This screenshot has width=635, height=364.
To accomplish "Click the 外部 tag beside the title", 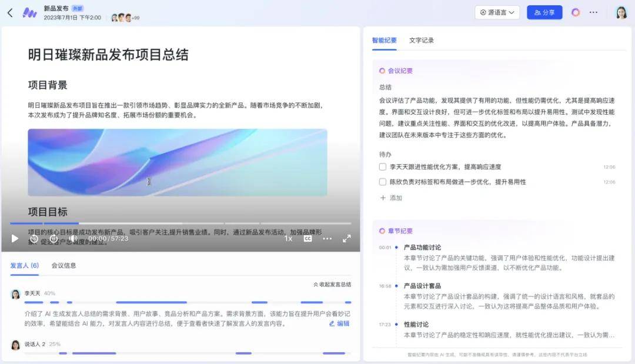I will [77, 8].
